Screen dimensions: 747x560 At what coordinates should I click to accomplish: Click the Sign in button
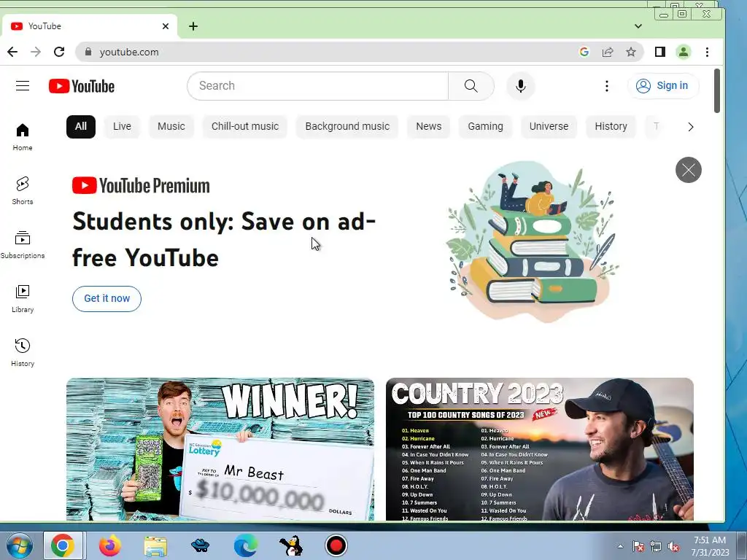tap(663, 86)
